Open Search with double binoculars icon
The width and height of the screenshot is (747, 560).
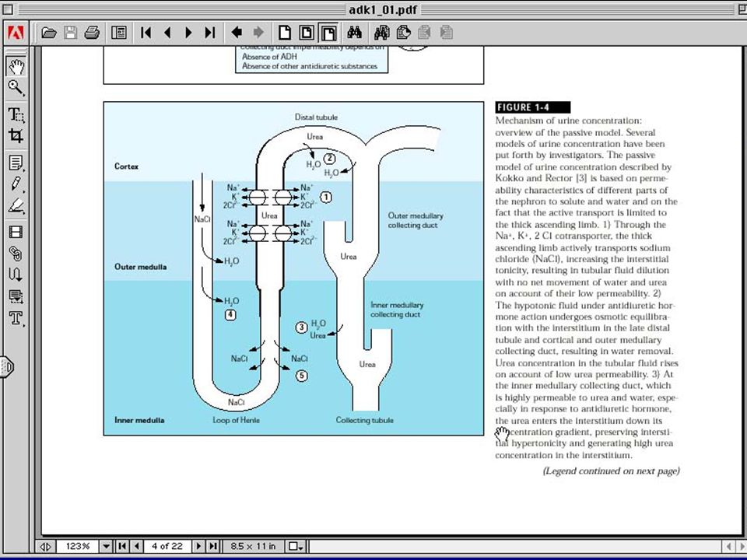[381, 33]
